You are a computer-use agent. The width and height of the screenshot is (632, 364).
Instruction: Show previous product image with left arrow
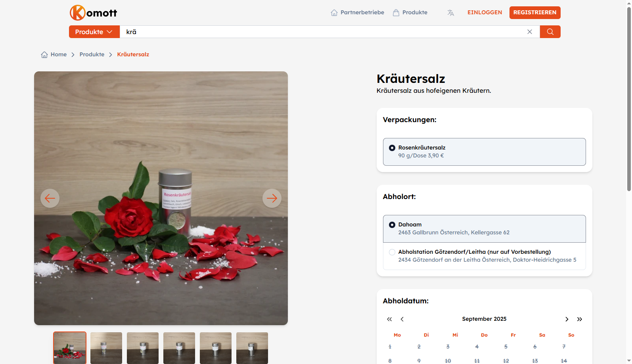50,198
